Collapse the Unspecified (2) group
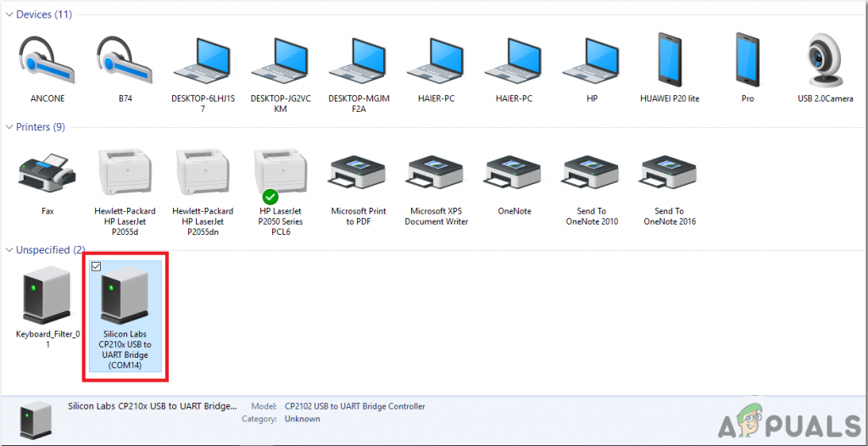Image resolution: width=868 pixels, height=446 pixels. coord(9,250)
